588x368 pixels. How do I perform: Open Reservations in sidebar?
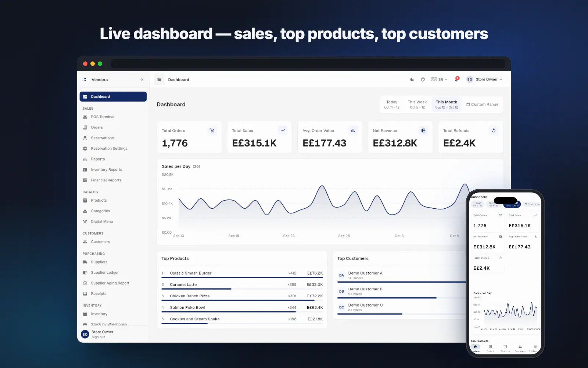113,138
